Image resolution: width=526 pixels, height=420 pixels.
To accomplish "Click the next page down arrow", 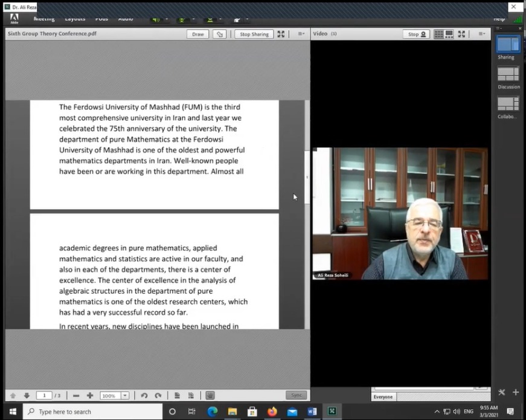I will click(27, 395).
